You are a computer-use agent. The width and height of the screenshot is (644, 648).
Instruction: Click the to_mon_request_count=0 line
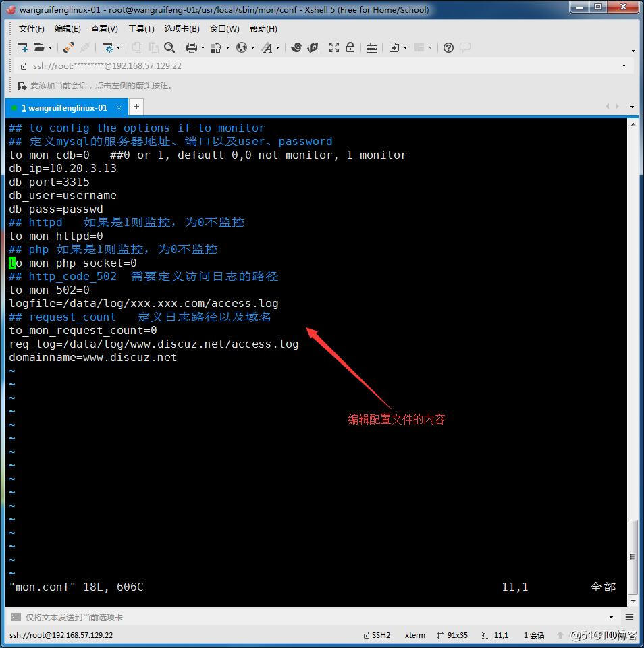[83, 331]
